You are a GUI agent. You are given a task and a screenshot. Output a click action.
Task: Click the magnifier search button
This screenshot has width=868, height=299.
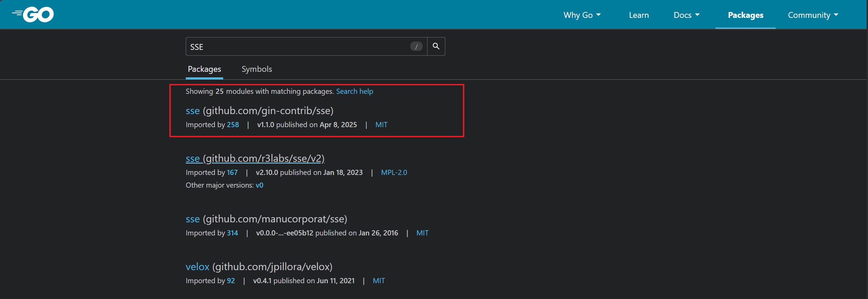tap(436, 46)
